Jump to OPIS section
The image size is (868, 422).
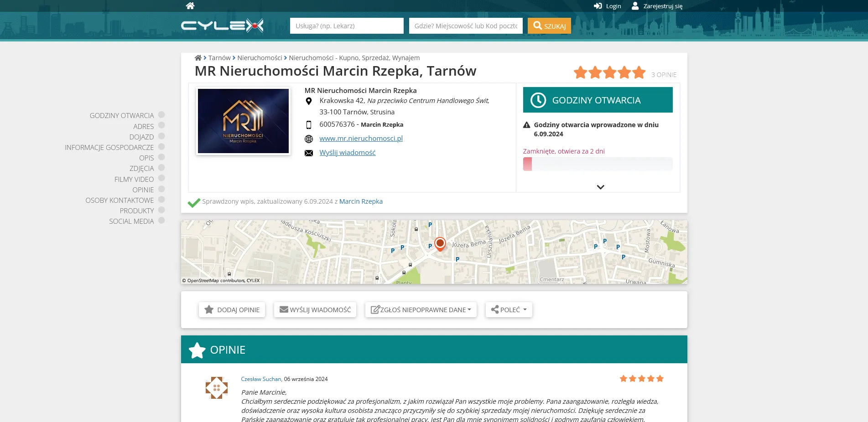tap(146, 158)
